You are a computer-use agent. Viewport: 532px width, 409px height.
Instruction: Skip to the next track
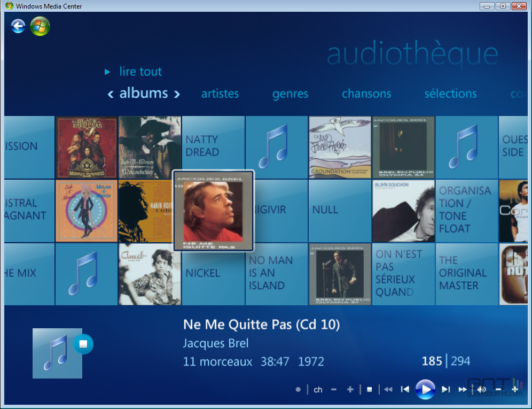click(446, 390)
